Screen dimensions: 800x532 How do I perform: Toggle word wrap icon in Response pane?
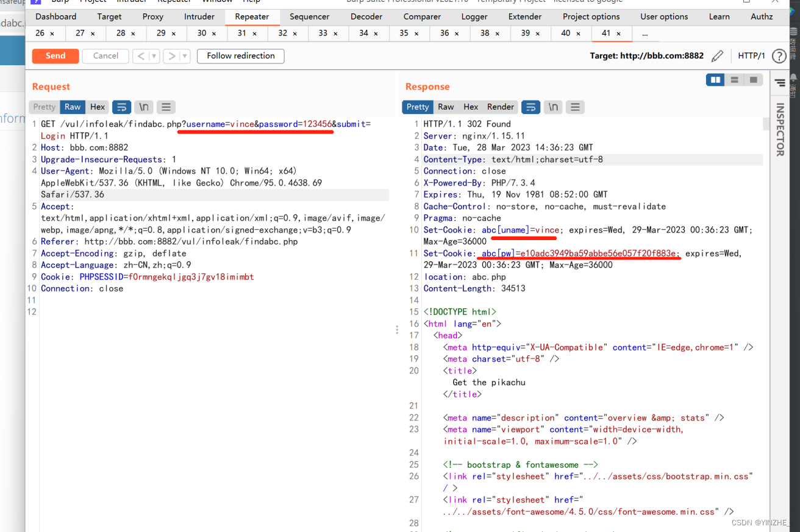click(x=530, y=107)
